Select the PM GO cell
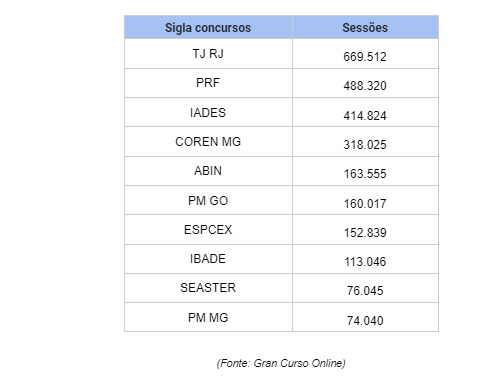This screenshot has width=504, height=379. click(208, 201)
